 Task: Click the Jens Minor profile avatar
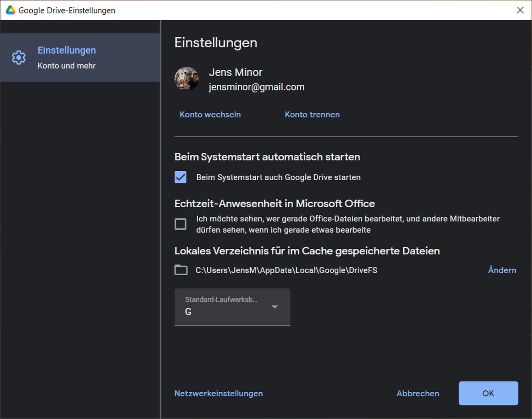point(187,79)
